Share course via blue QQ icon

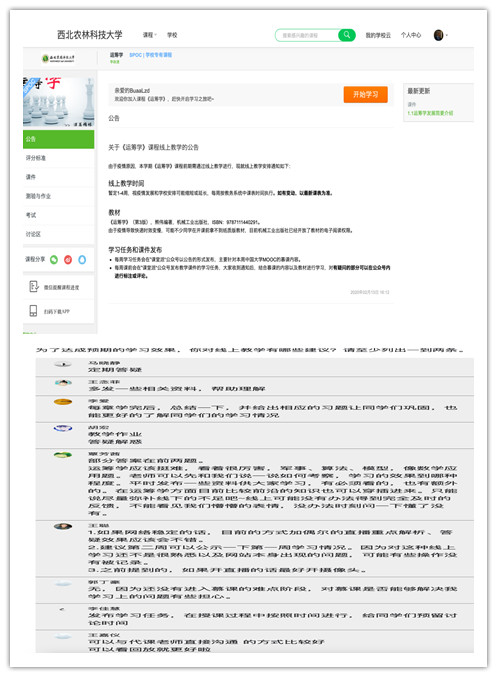coord(82,259)
